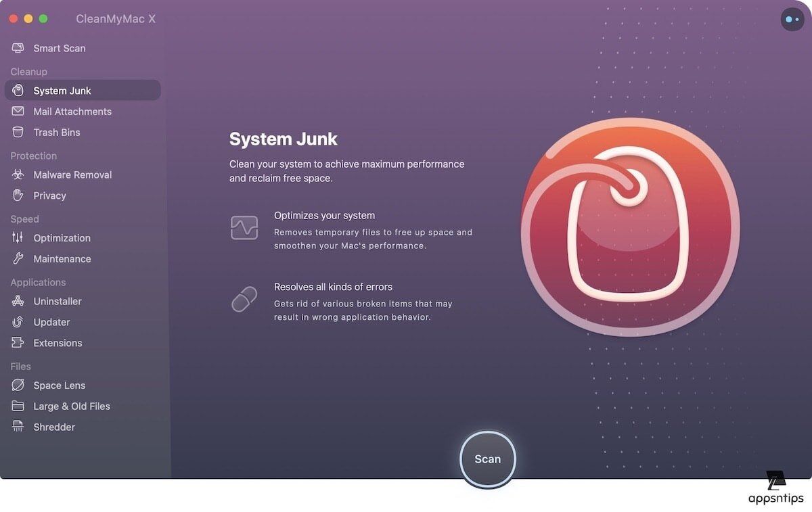Select the Extensions puzzle icon
812x512 pixels.
coord(18,343)
